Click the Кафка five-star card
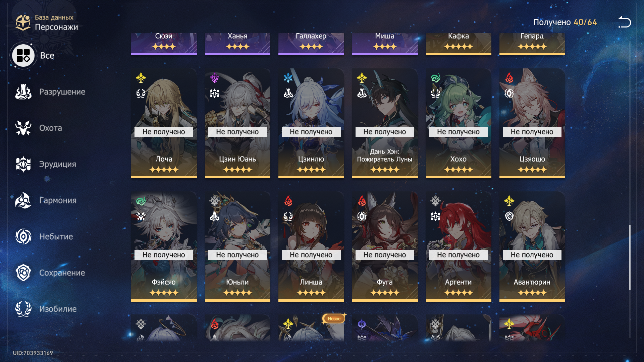The image size is (644, 362). [x=459, y=44]
